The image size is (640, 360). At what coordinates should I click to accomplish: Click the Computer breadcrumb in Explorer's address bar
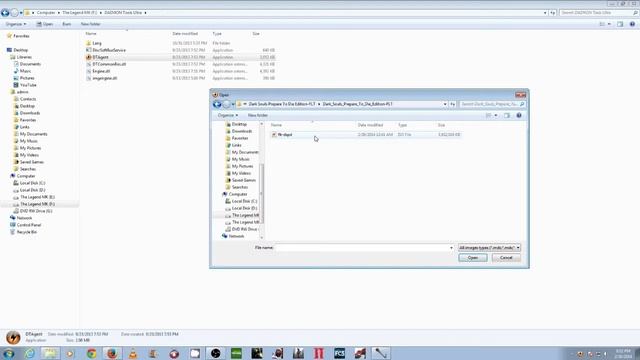(46, 13)
